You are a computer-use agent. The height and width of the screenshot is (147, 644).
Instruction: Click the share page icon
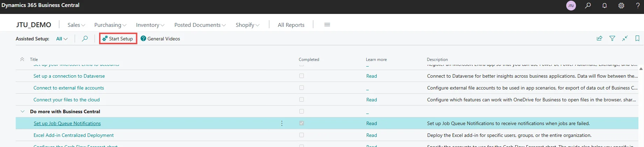(599, 38)
